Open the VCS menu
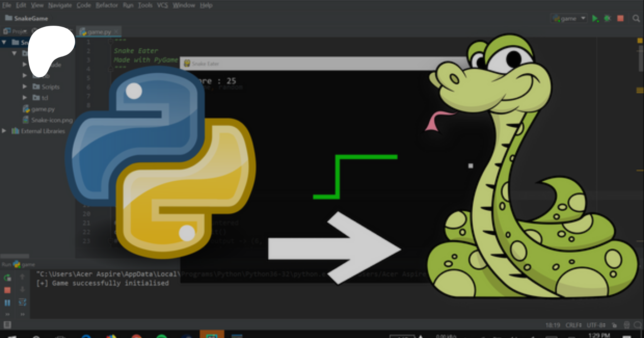This screenshot has width=644, height=338. coord(162,5)
